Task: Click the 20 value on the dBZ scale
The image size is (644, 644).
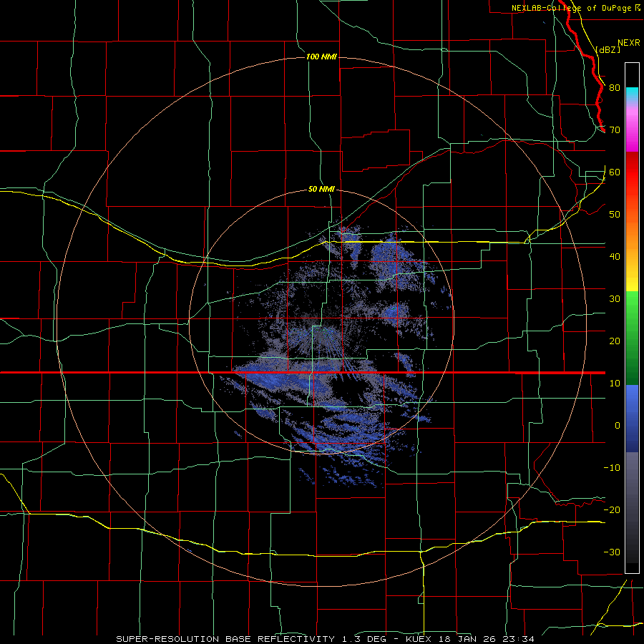Action: [615, 341]
